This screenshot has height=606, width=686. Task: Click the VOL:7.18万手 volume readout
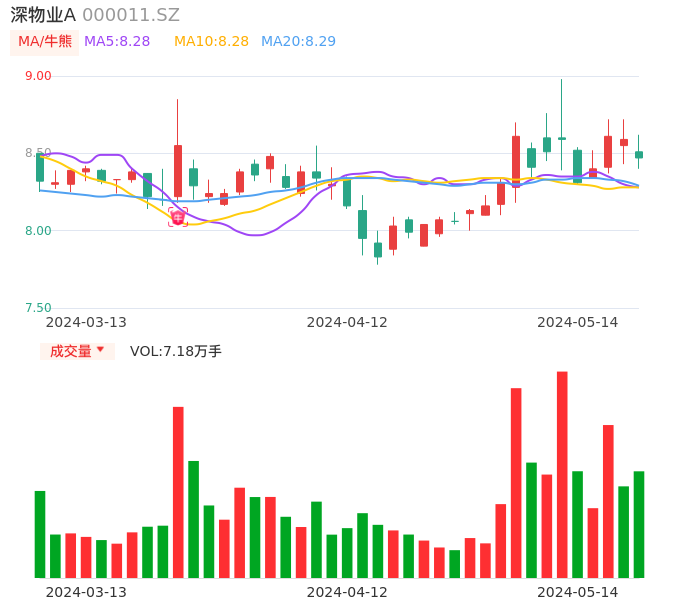coord(176,351)
